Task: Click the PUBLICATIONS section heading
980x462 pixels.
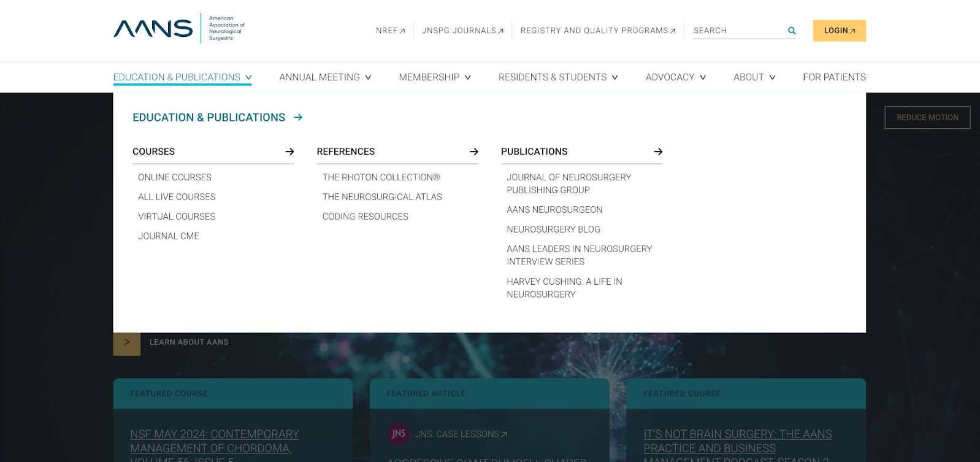Action: (x=534, y=152)
